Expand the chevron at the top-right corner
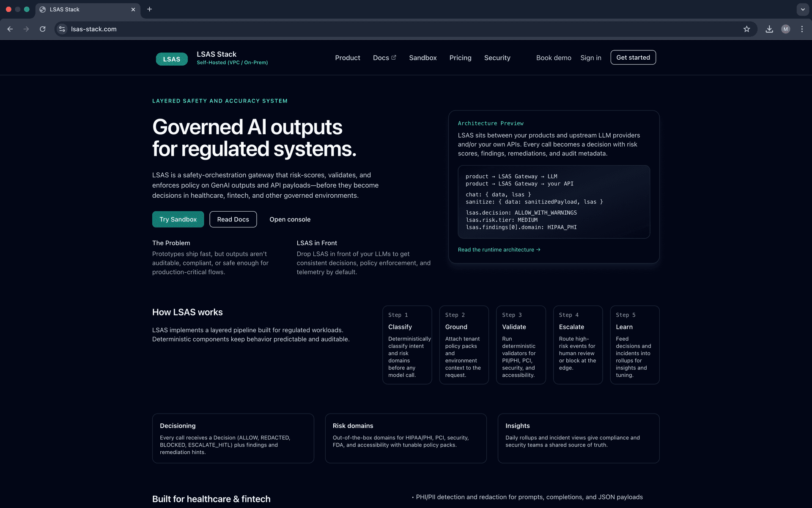 802,9
